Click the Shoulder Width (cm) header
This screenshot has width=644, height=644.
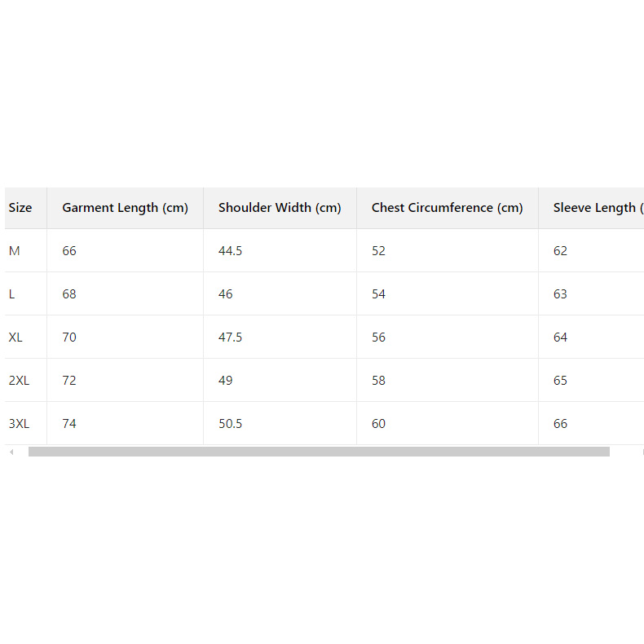tap(280, 208)
